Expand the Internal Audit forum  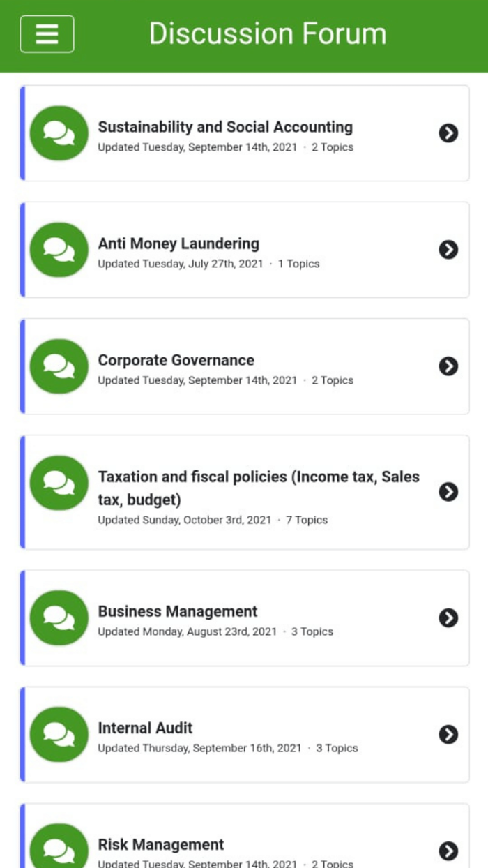pos(448,734)
